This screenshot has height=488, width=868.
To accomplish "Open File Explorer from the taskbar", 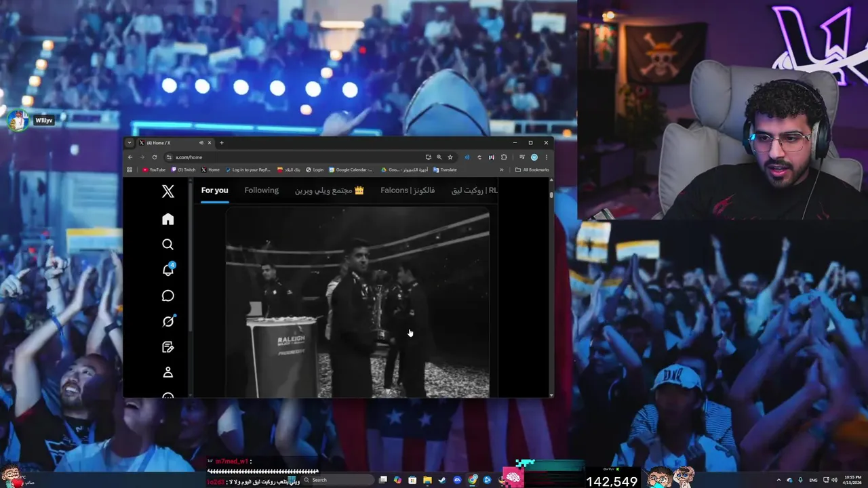I will pos(427,480).
